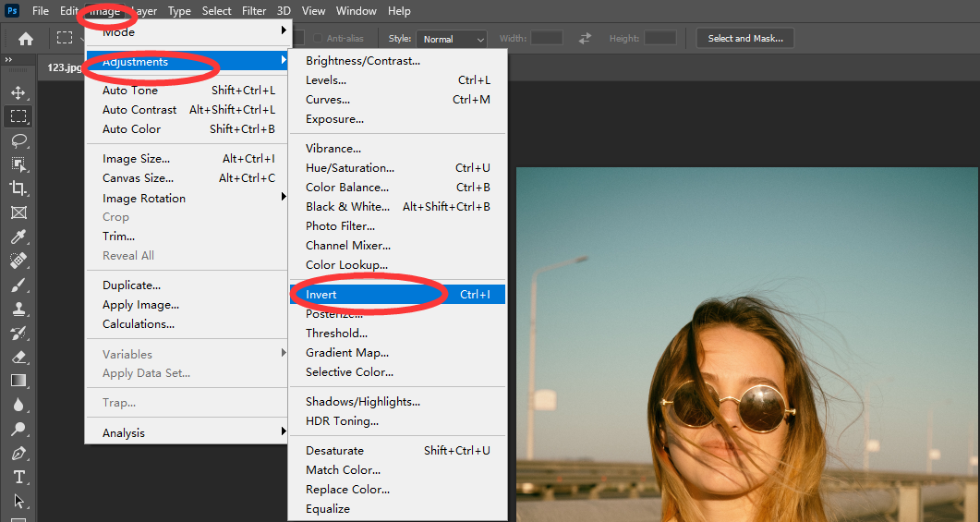980x522 pixels.
Task: Switch to the 123.jpg document tab
Action: coord(65,67)
